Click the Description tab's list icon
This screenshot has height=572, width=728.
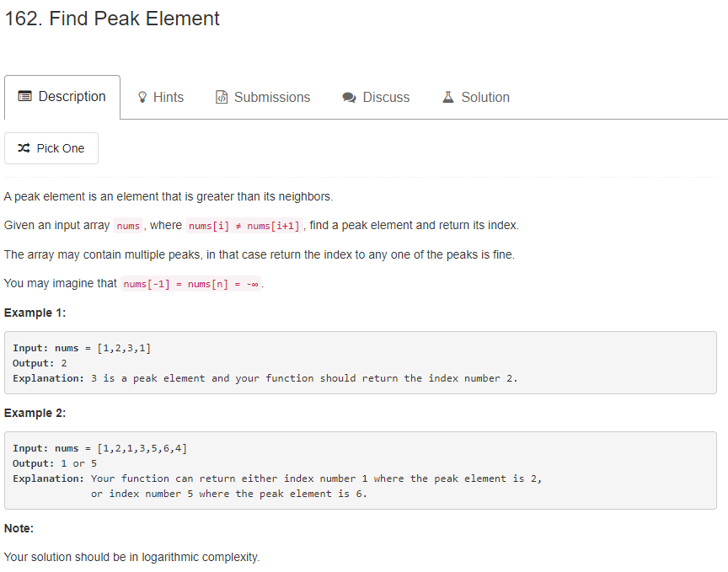point(25,97)
